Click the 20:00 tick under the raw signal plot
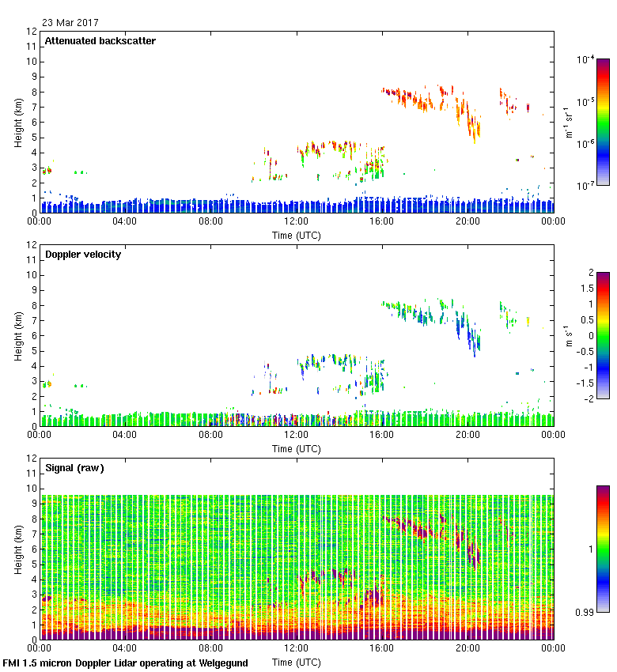The height and width of the screenshot is (672, 617). 467,649
